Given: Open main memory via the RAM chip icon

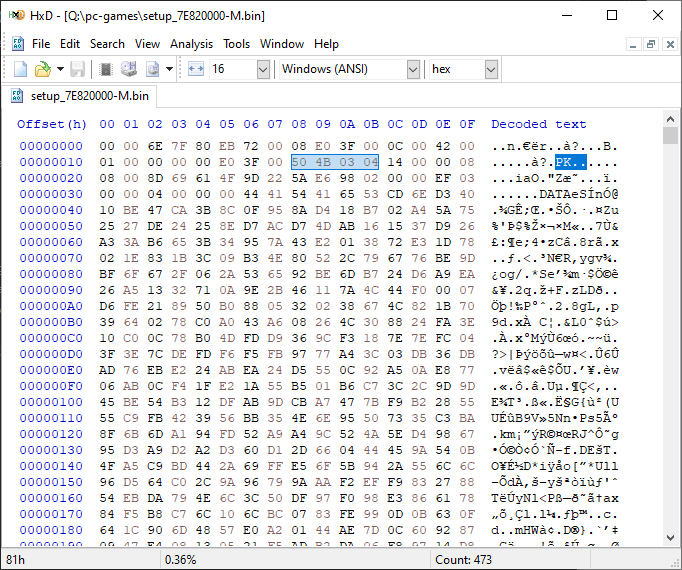Looking at the screenshot, I should click(106, 69).
